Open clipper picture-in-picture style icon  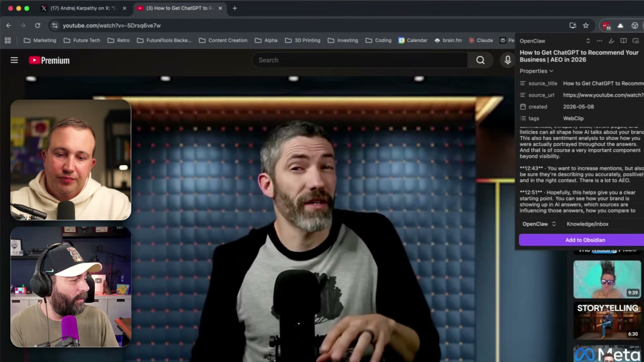(x=636, y=41)
